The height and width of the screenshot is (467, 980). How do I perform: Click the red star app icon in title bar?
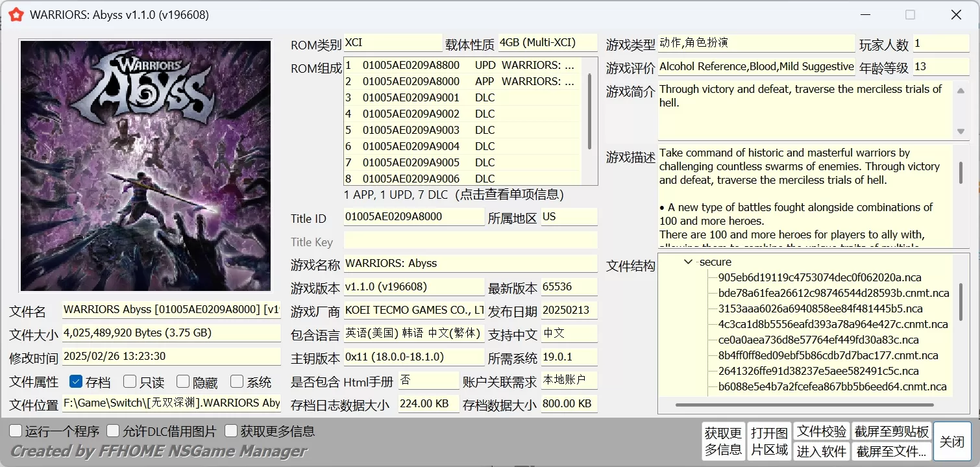(16, 15)
